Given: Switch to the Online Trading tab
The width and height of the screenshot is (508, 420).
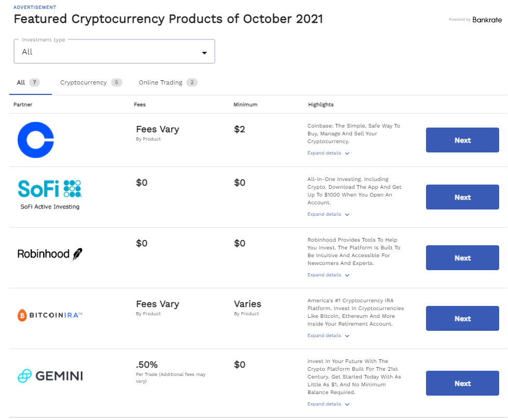Looking at the screenshot, I should point(168,82).
